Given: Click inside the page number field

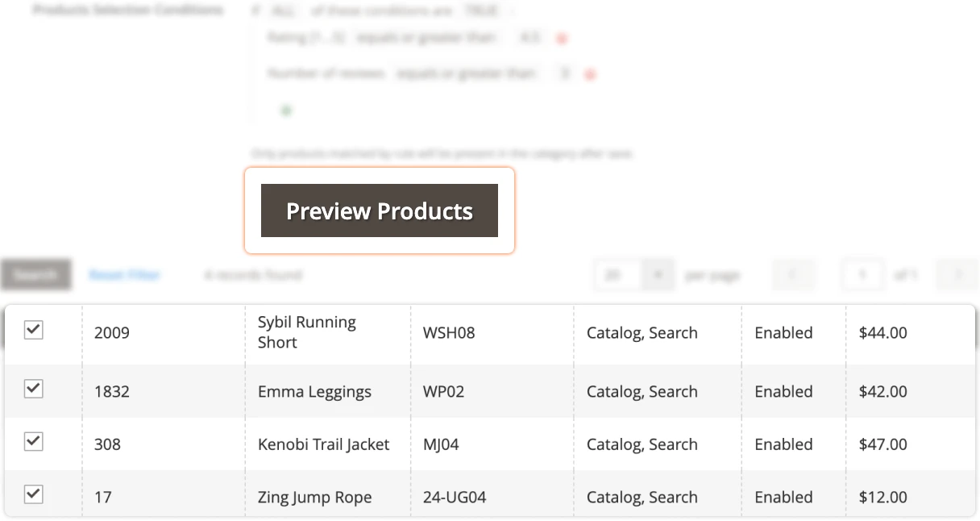Looking at the screenshot, I should pos(862,274).
